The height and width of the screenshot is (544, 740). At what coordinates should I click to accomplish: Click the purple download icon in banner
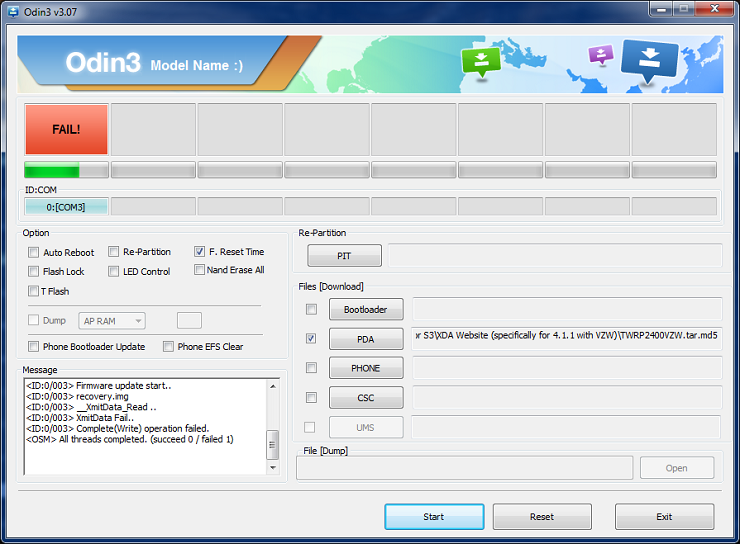(x=600, y=54)
